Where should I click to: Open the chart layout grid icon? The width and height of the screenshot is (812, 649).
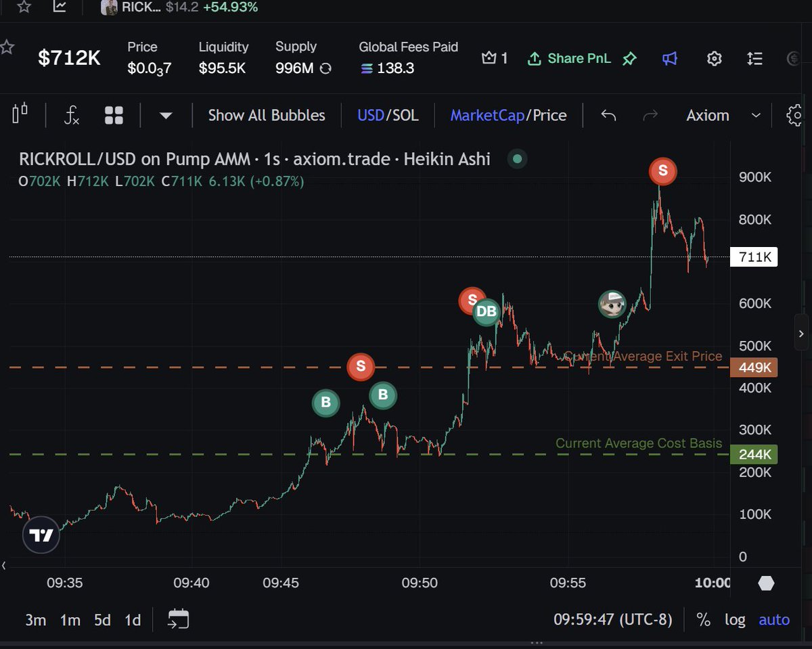114,115
